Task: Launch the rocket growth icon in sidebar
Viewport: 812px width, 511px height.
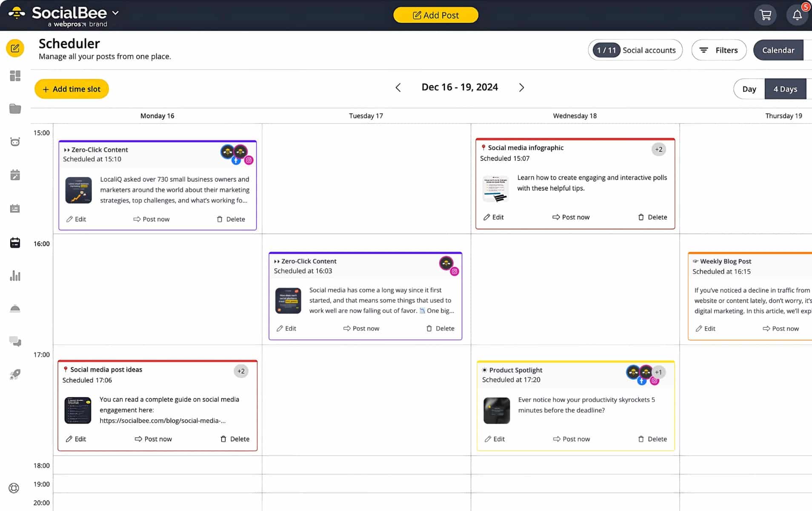Action: (x=15, y=374)
